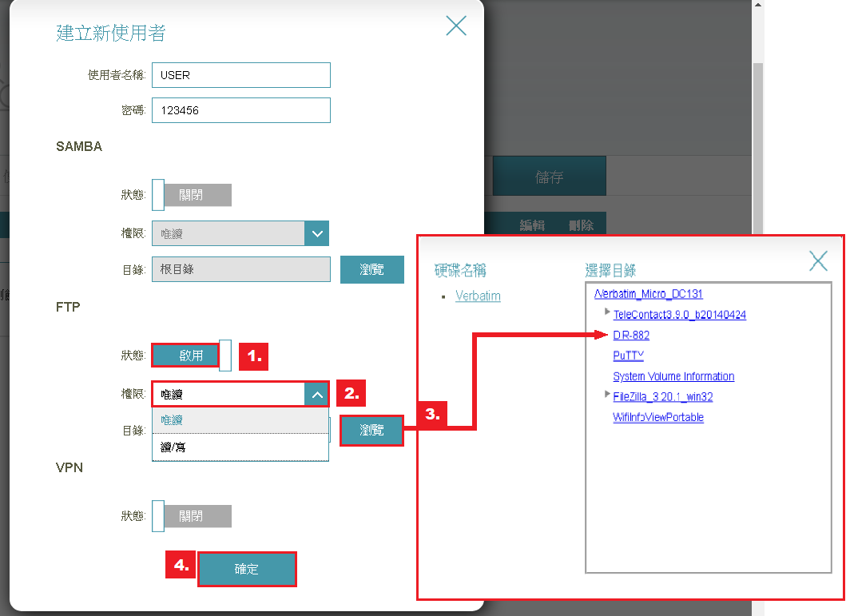The width and height of the screenshot is (846, 616).
Task: Select 讀/寫 option in permission list
Action: pos(240,447)
